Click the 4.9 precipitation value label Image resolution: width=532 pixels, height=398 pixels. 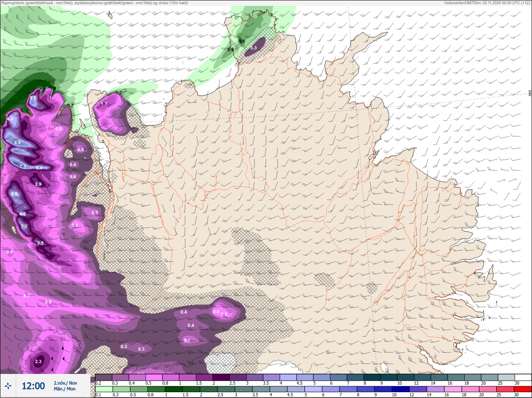point(14,194)
